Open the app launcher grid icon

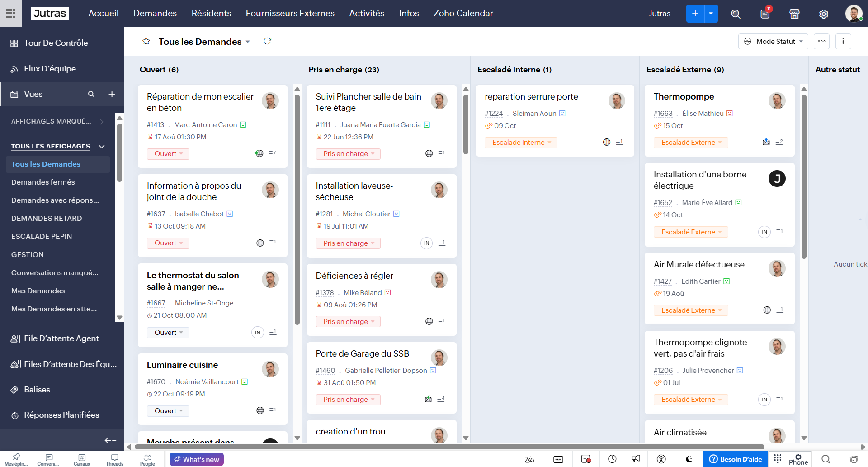click(x=11, y=14)
